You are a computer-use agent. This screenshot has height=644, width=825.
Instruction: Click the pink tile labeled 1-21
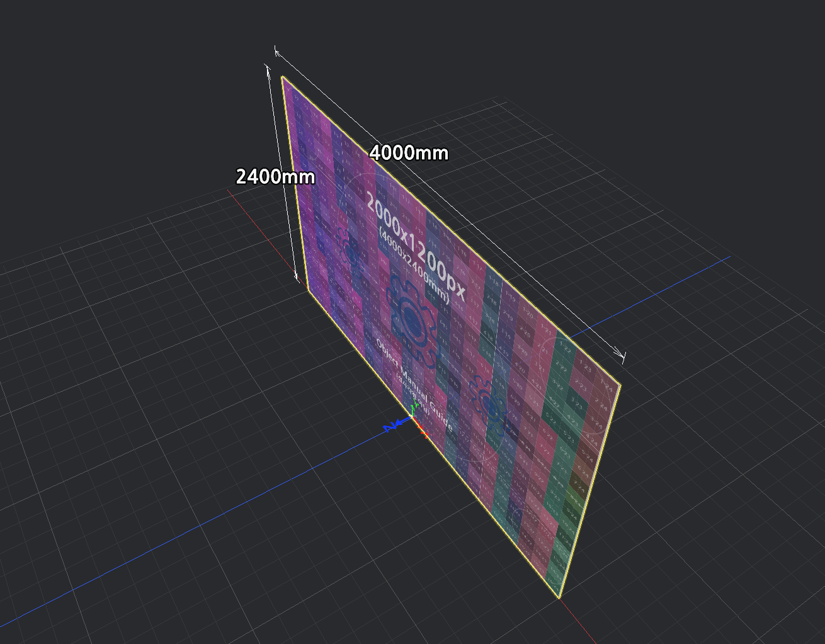pyautogui.click(x=545, y=330)
